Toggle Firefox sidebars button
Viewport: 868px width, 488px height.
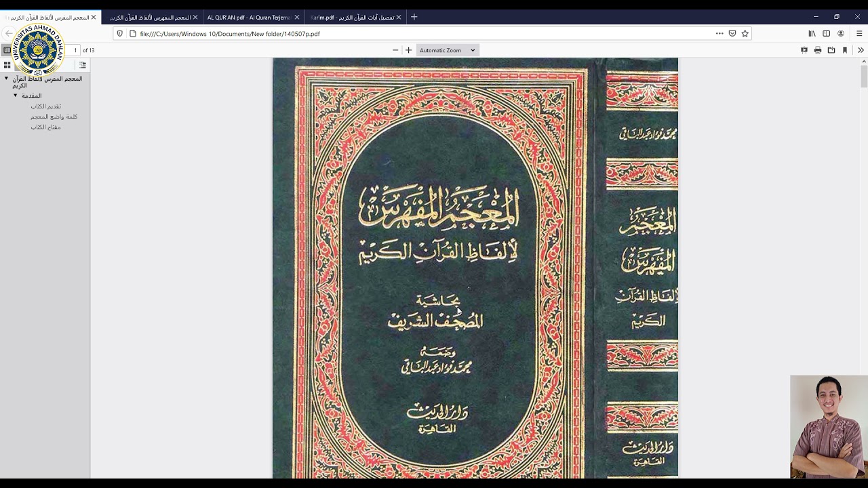(x=826, y=33)
